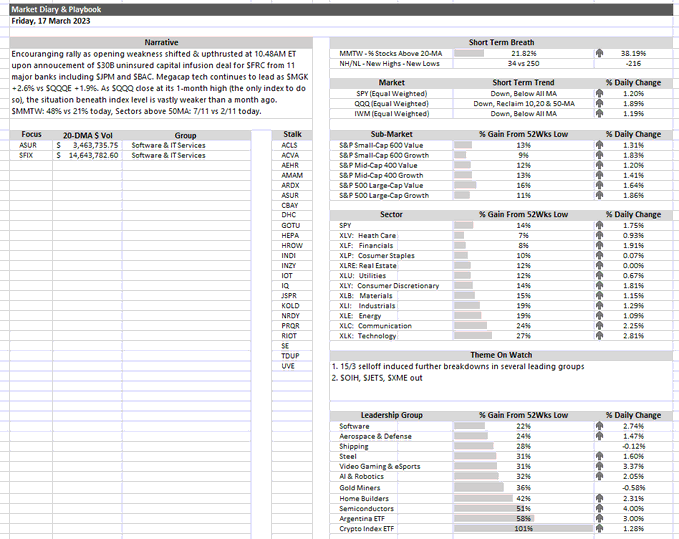Select the 20-DMA $ Vol column header

(87, 135)
